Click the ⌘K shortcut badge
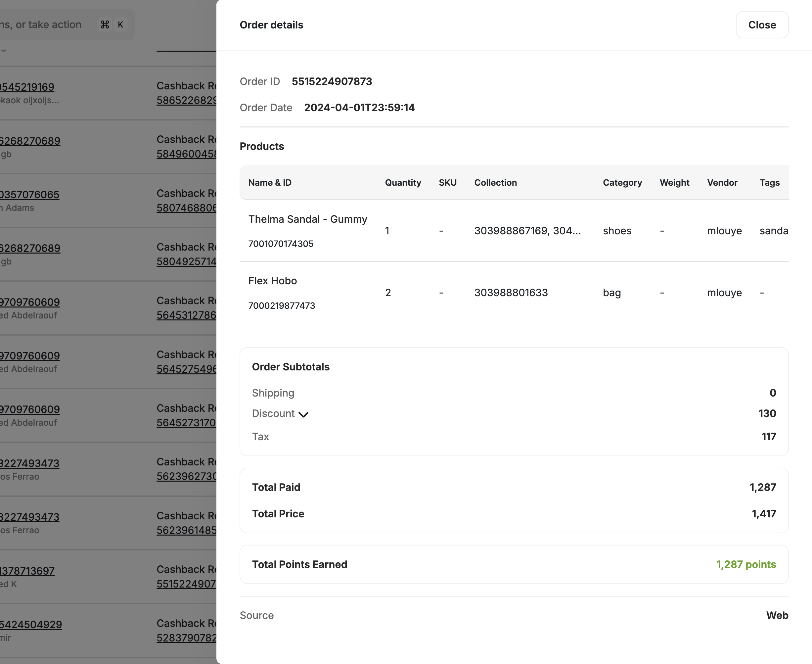This screenshot has height=664, width=812. pyautogui.click(x=112, y=24)
